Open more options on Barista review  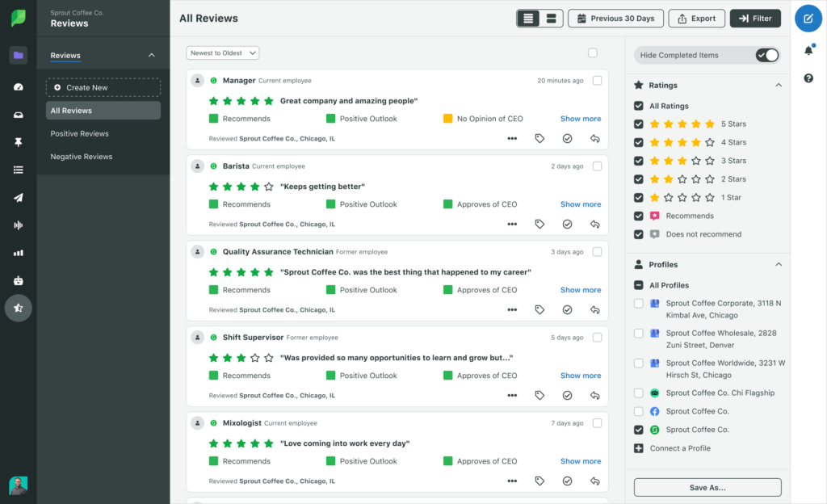(512, 224)
